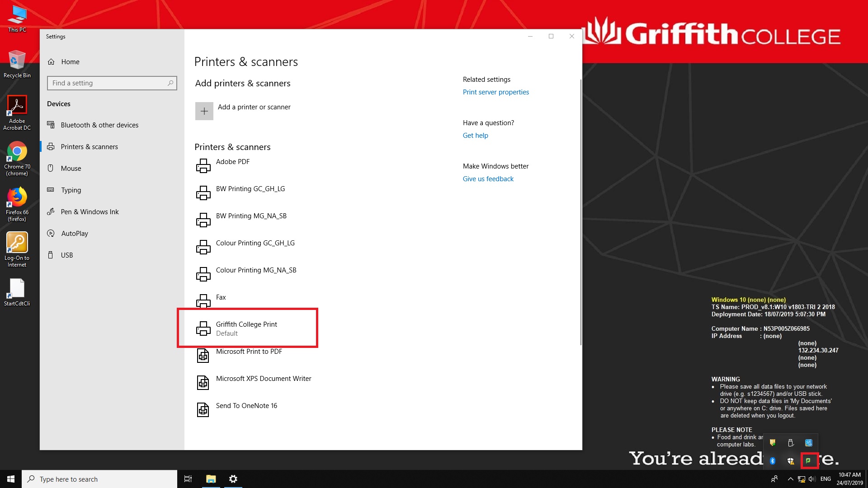Click the Find a setting search box
The image size is (868, 488).
pyautogui.click(x=108, y=83)
